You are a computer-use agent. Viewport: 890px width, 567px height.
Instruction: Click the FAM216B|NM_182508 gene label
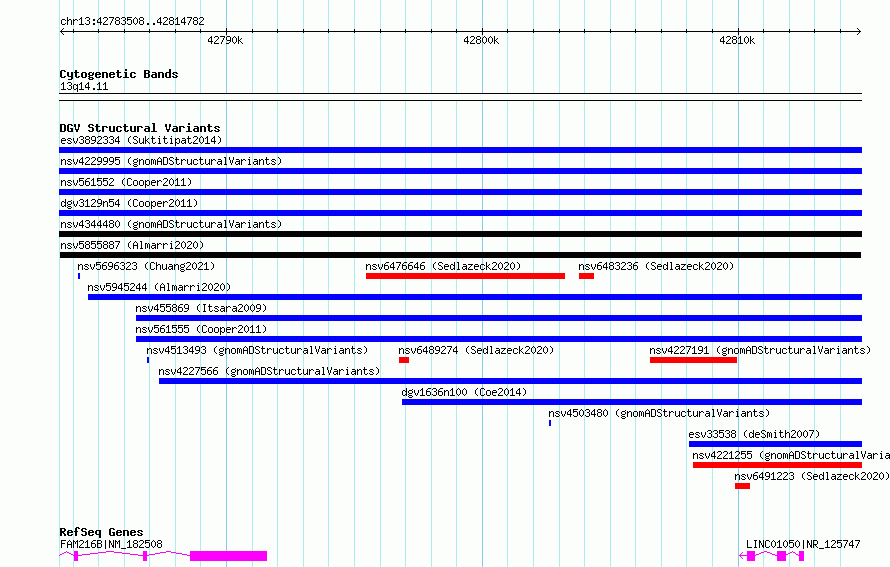click(x=111, y=544)
